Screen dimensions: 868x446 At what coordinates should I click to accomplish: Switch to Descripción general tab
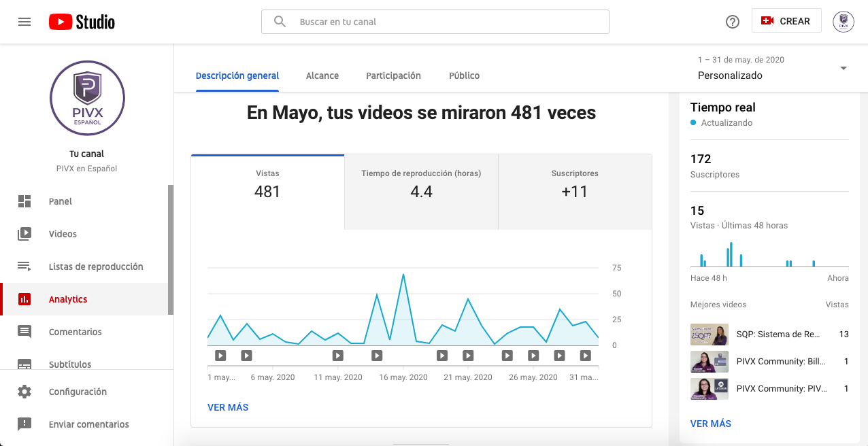(x=237, y=75)
